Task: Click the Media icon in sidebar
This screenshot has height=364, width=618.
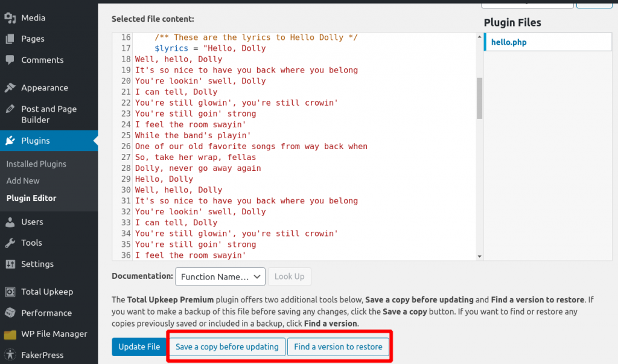Action: (10, 18)
